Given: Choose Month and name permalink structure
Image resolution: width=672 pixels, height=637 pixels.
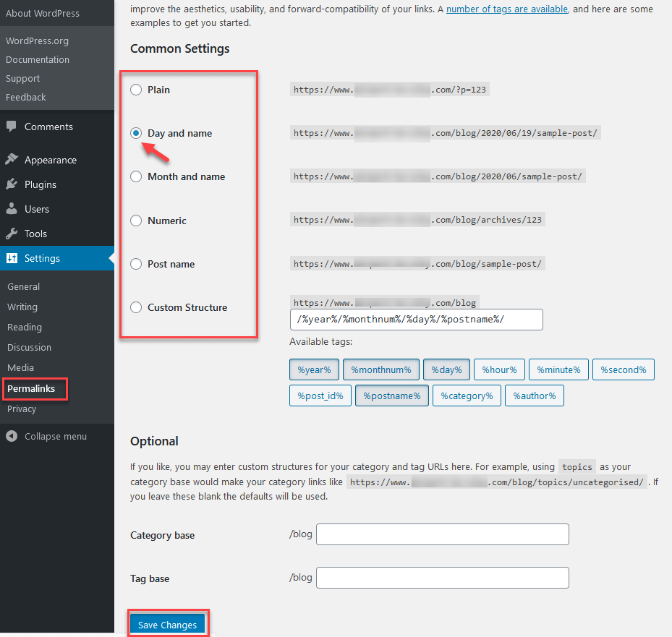Looking at the screenshot, I should click(136, 176).
